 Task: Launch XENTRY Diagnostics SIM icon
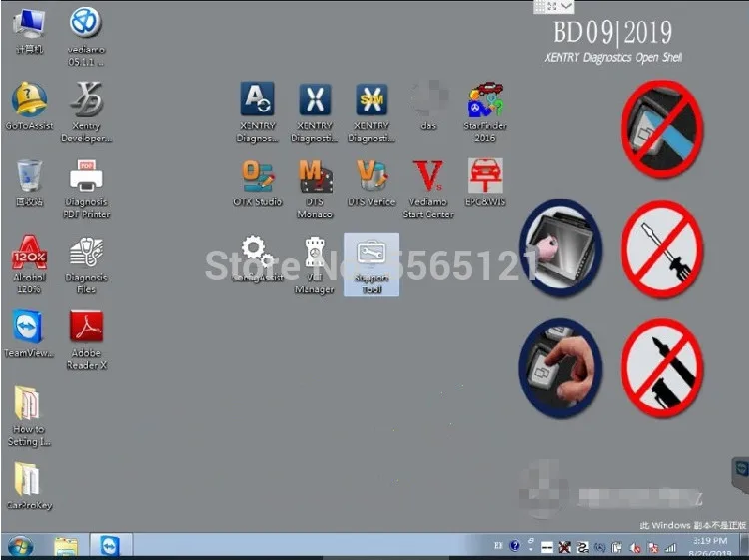click(x=372, y=112)
